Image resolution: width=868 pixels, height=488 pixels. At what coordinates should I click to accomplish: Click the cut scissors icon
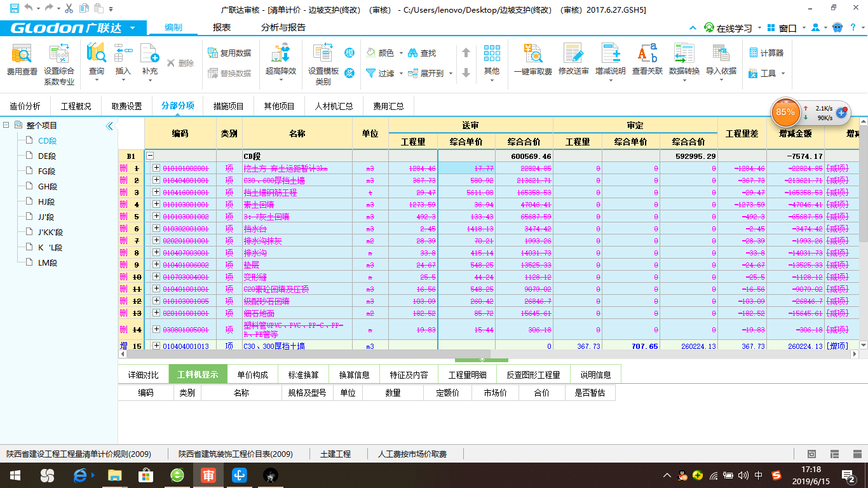point(68,8)
